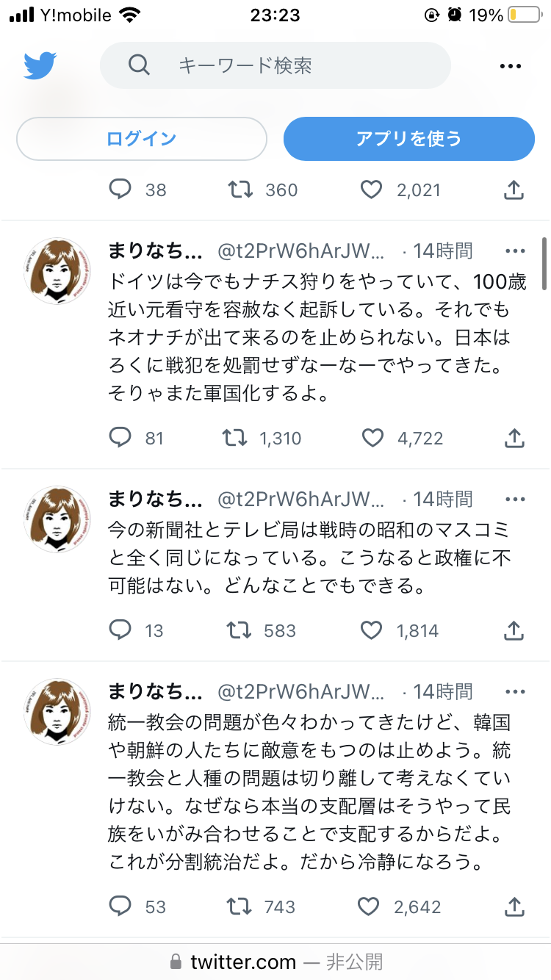
Task: Share the tweet with 2,021 likes
Action: (x=515, y=190)
